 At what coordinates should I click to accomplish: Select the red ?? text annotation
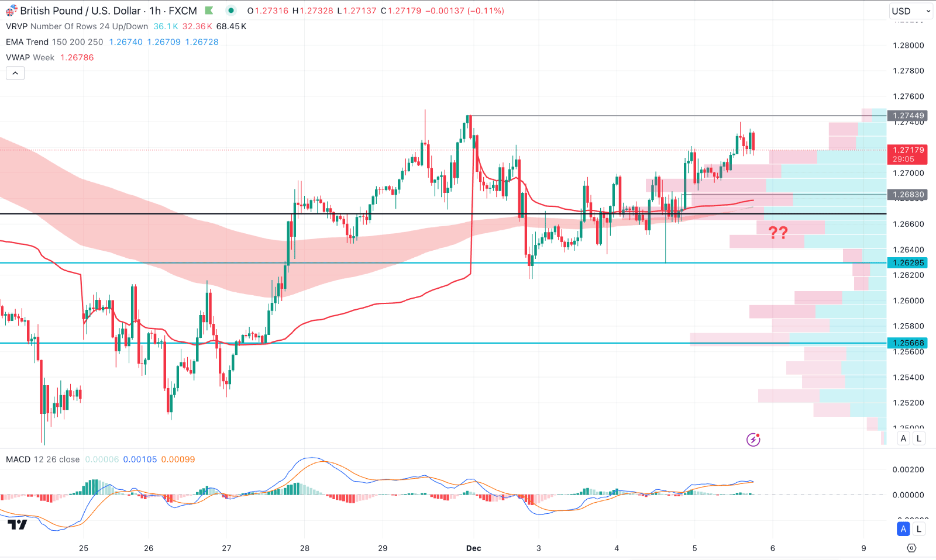tap(778, 233)
